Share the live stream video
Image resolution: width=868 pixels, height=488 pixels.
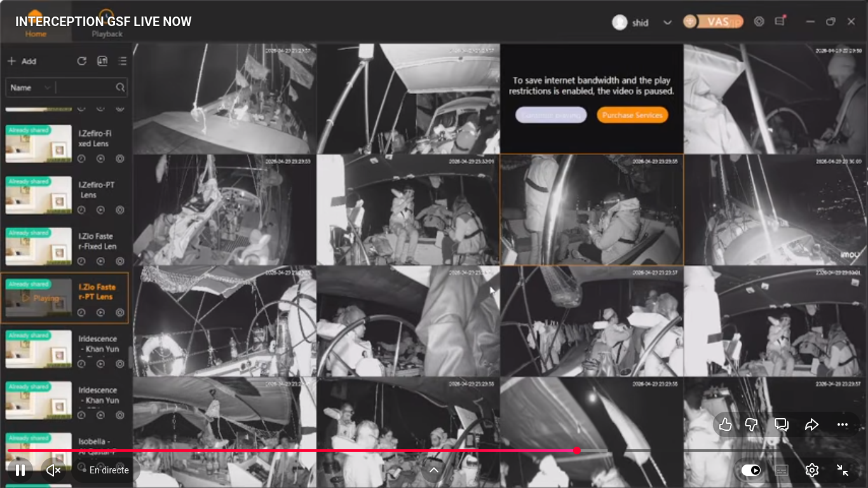coord(811,425)
